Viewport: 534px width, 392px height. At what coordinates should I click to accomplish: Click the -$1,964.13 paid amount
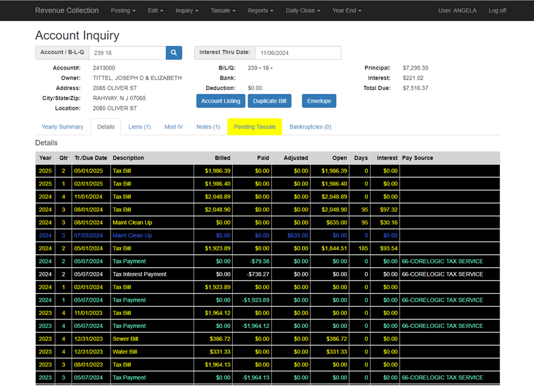tap(255, 378)
